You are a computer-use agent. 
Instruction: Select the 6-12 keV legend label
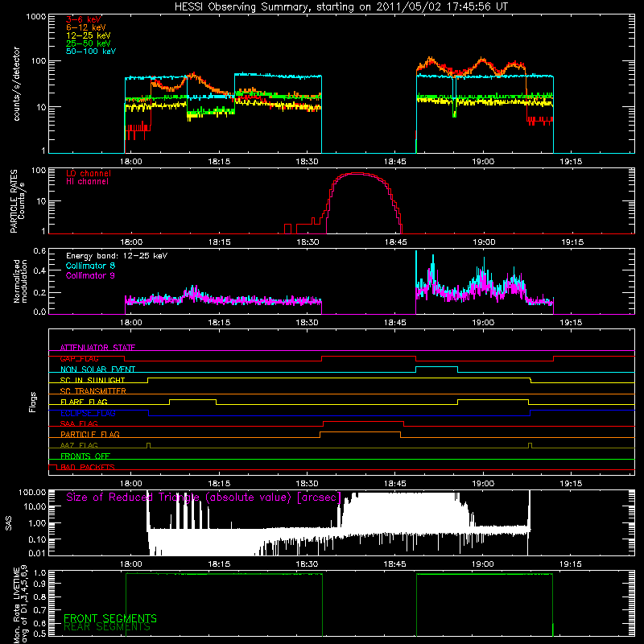pyautogui.click(x=86, y=27)
